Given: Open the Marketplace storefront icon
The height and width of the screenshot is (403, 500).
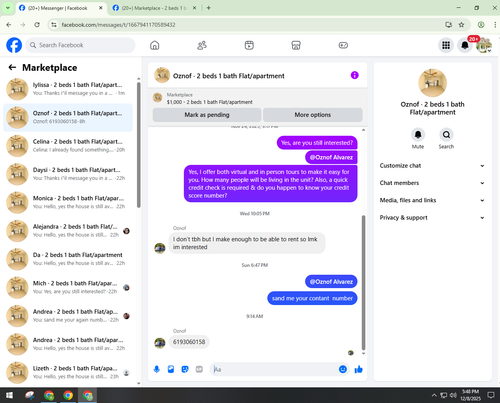Looking at the screenshot, I should click(x=296, y=45).
